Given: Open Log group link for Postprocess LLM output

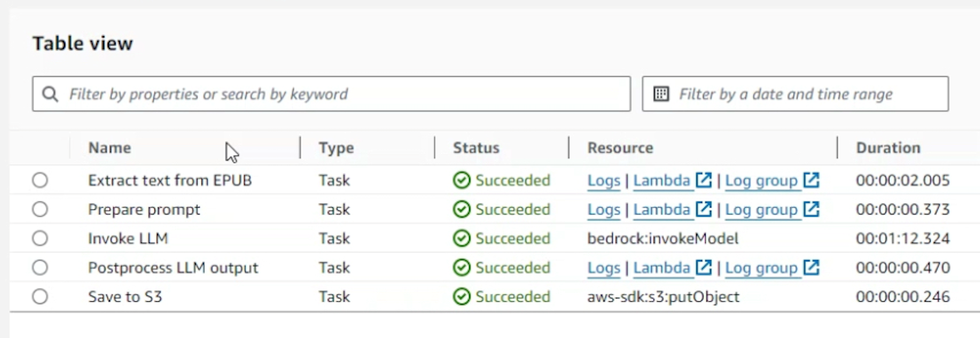Looking at the screenshot, I should point(761,268).
